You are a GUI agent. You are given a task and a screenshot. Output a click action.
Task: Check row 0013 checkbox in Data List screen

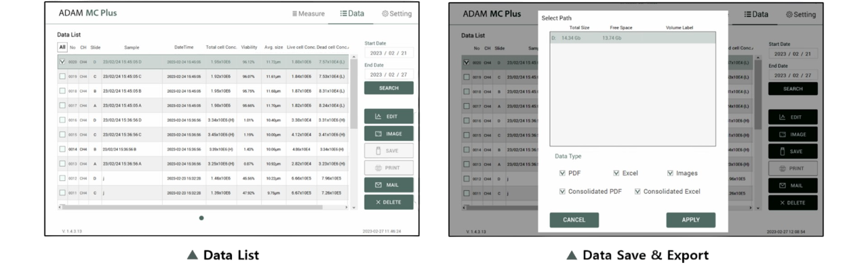point(62,164)
